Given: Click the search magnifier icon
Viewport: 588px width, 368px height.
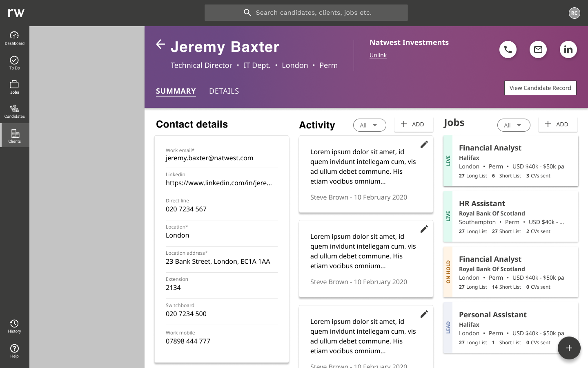Looking at the screenshot, I should 247,13.
